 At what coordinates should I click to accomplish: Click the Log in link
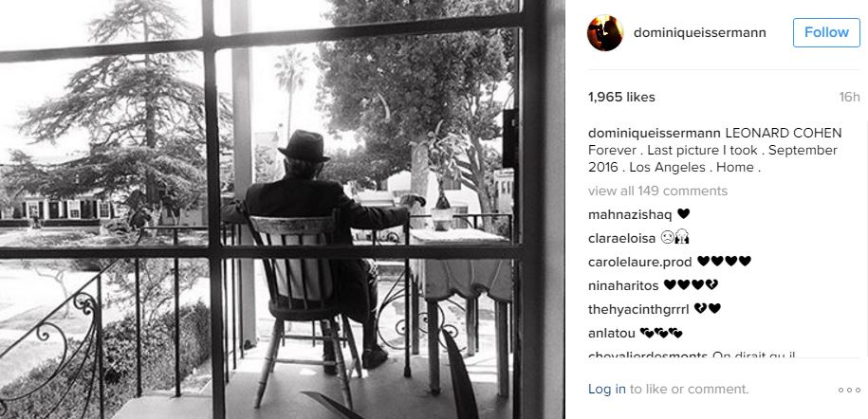[x=607, y=389]
